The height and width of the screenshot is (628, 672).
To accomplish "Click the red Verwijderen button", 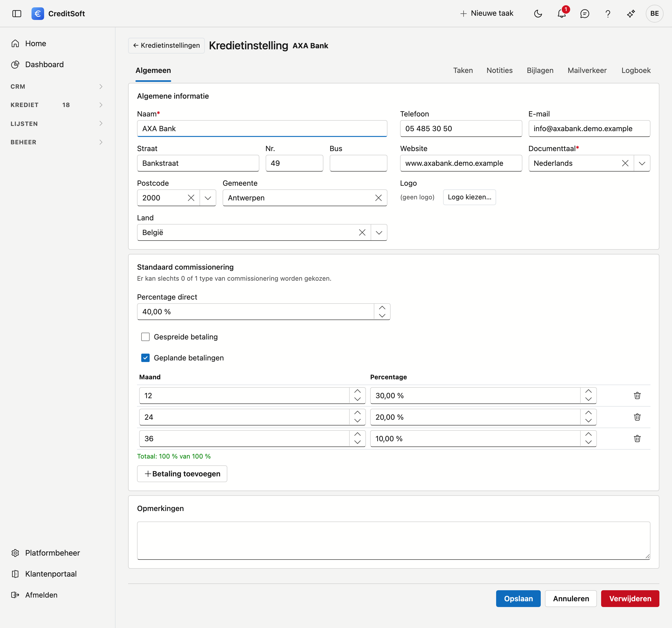I will (x=630, y=599).
